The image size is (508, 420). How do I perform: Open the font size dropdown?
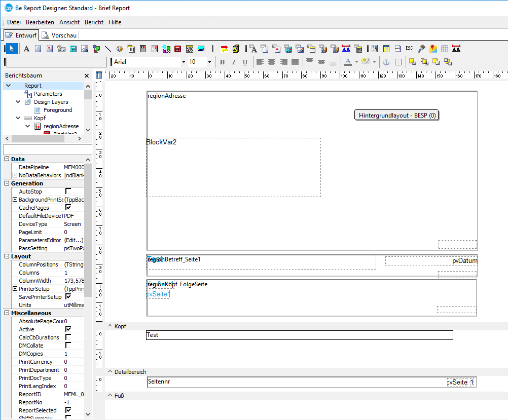209,62
